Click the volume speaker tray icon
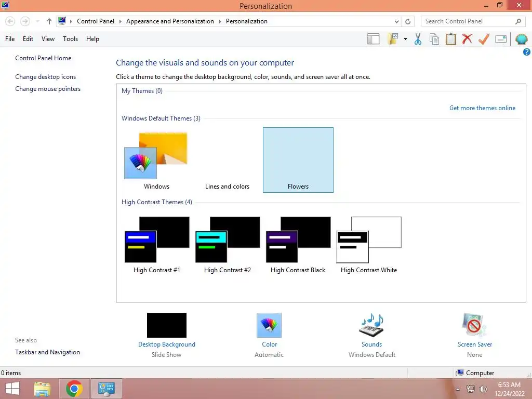The image size is (532, 399). pyautogui.click(x=483, y=389)
